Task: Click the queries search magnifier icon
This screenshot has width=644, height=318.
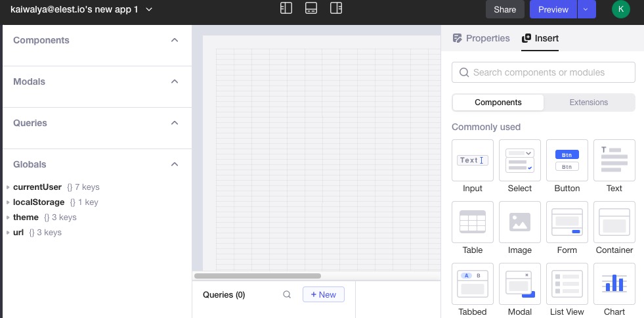Action: tap(287, 294)
